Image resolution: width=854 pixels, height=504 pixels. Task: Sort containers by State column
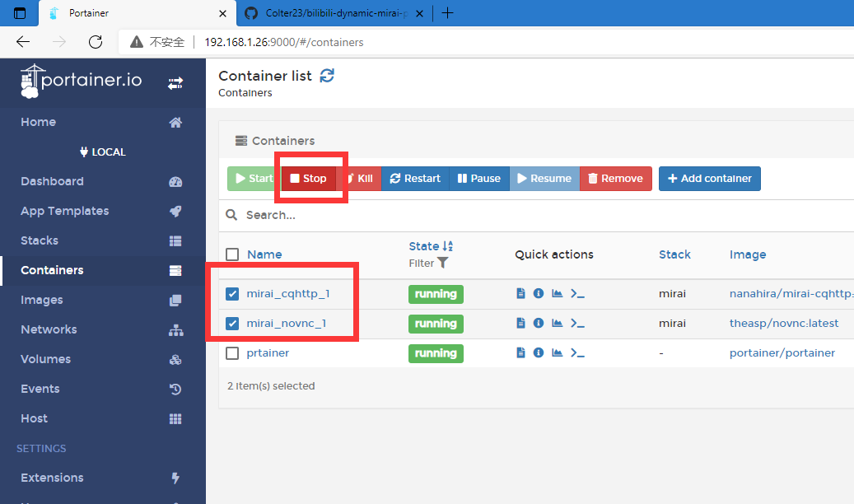[x=431, y=246]
